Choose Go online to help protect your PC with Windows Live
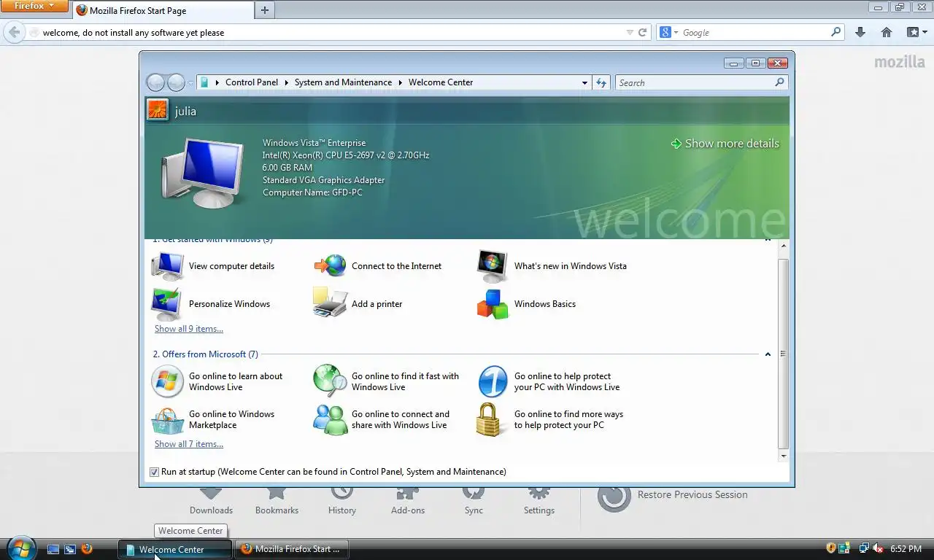The image size is (934, 560). [x=549, y=381]
